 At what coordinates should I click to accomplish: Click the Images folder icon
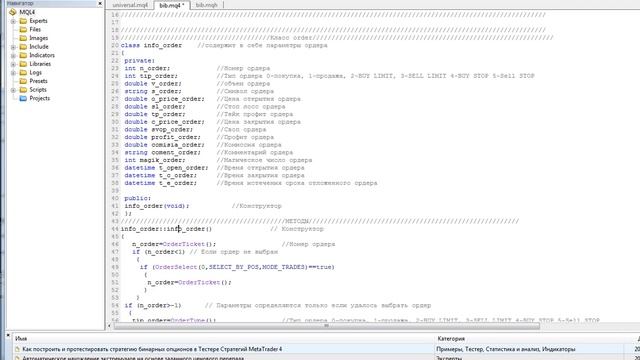coord(23,38)
